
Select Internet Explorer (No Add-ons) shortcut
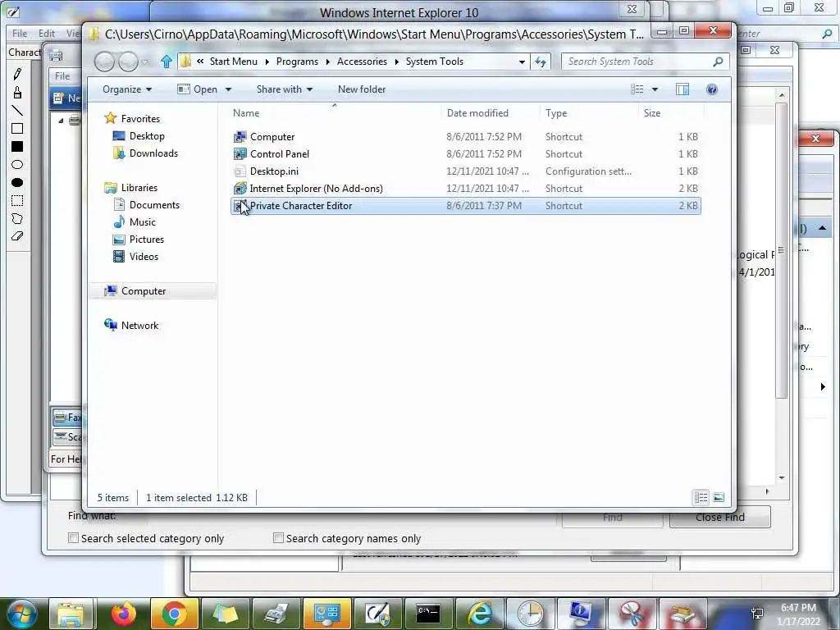pos(466,188)
